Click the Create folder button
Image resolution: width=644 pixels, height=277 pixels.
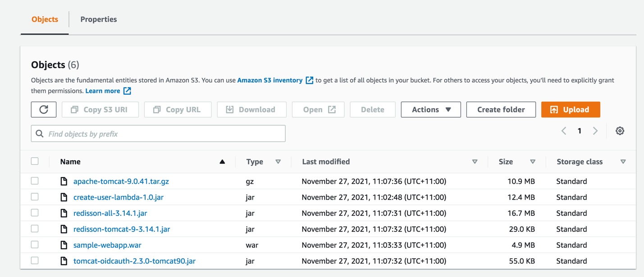pyautogui.click(x=501, y=109)
